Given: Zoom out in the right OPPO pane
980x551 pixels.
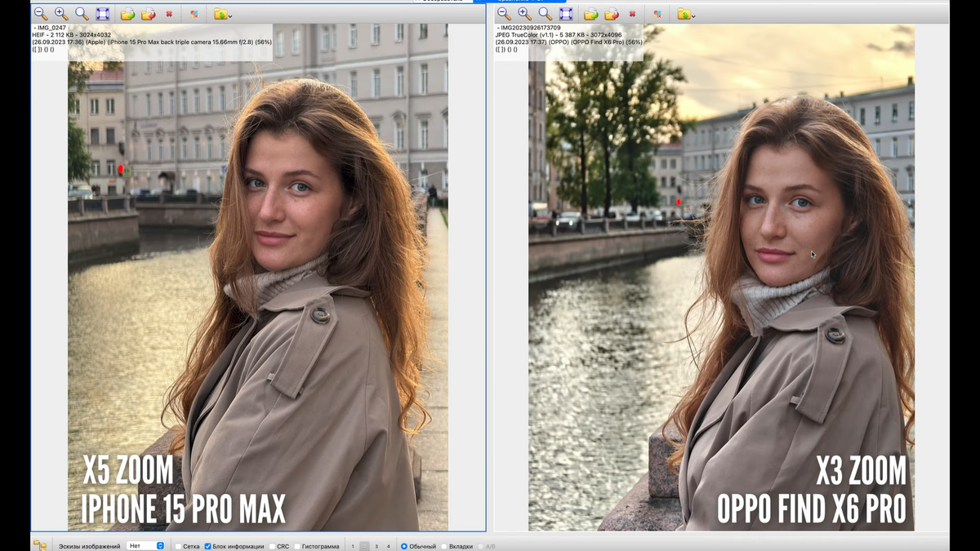Looking at the screenshot, I should pyautogui.click(x=504, y=14).
